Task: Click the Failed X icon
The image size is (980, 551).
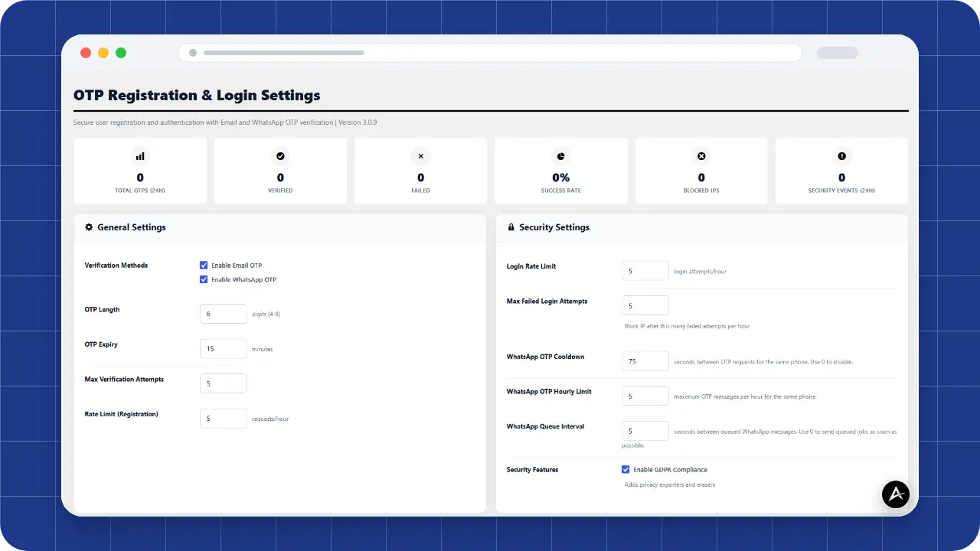Action: click(x=420, y=156)
